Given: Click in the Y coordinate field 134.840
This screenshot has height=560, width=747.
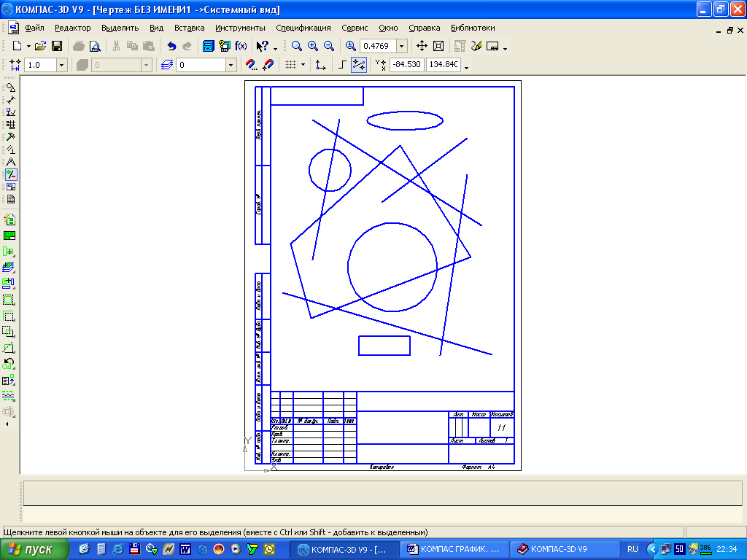Looking at the screenshot, I should pyautogui.click(x=444, y=64).
